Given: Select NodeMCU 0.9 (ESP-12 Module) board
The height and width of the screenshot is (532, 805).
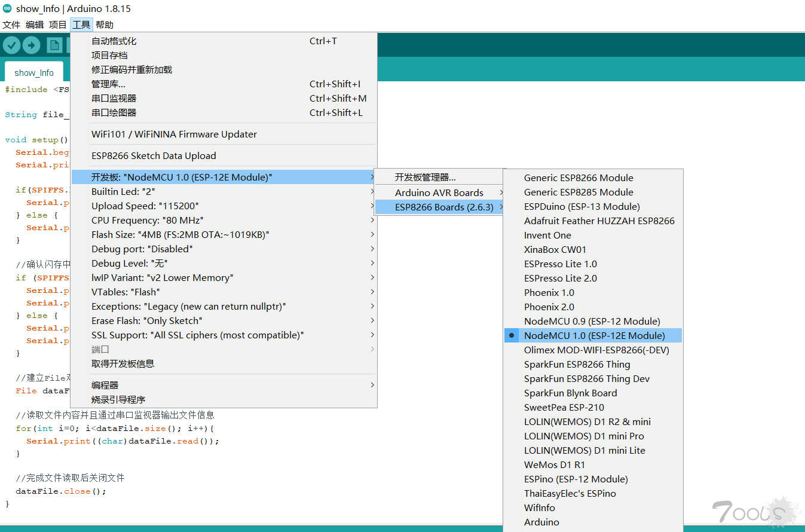Looking at the screenshot, I should coord(593,321).
